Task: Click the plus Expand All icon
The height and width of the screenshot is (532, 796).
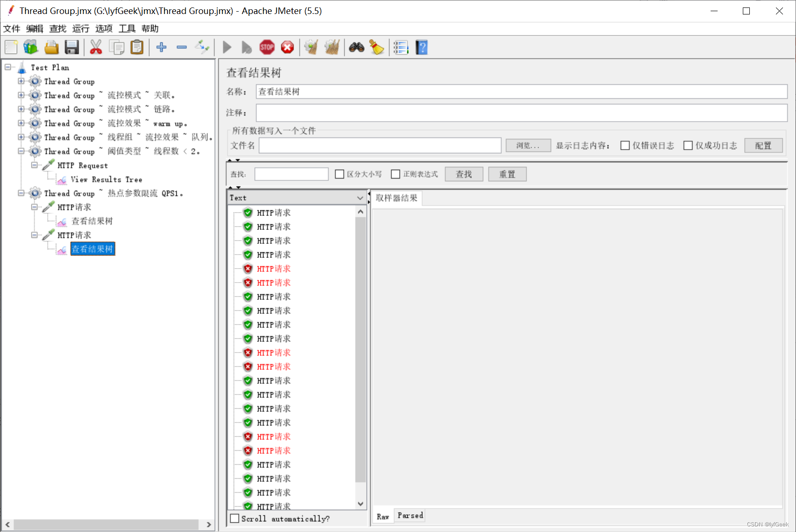Action: click(161, 47)
